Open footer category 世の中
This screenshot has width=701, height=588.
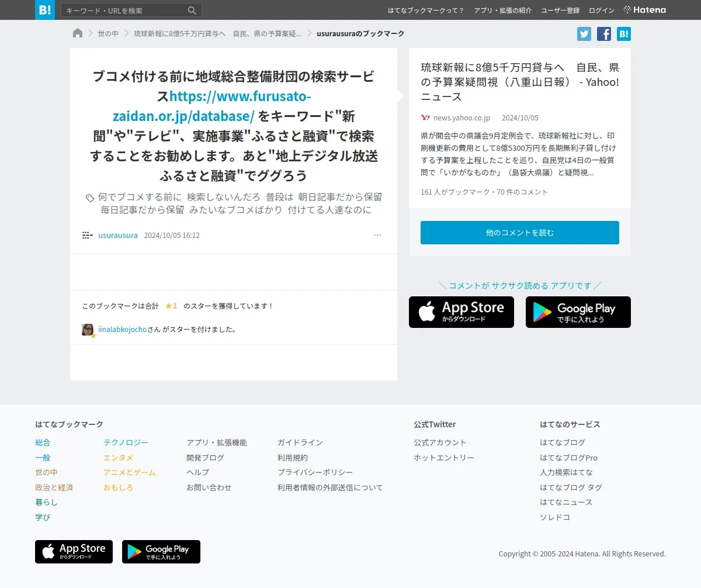click(x=46, y=472)
